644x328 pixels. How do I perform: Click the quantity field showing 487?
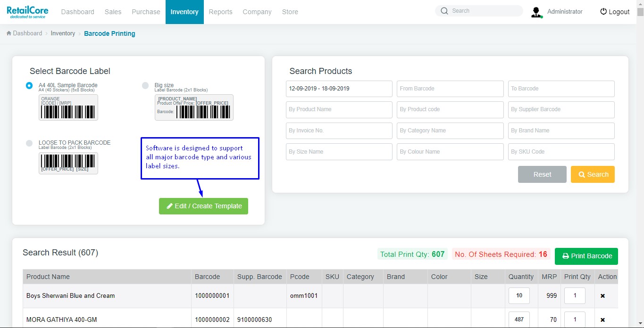[x=519, y=319]
